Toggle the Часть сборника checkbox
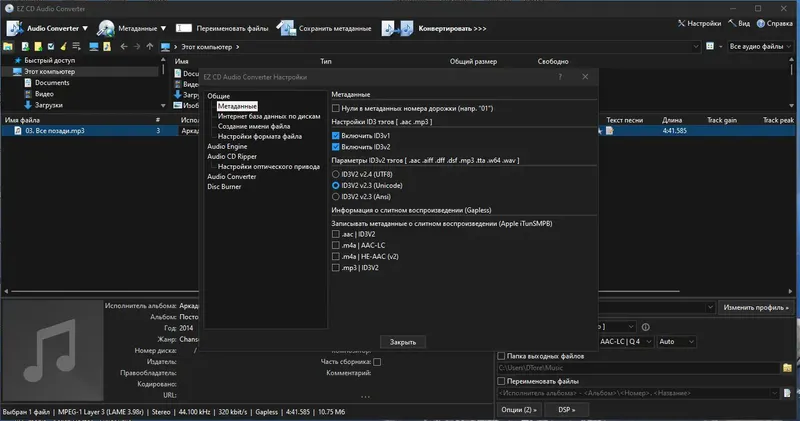The width and height of the screenshot is (800, 421). point(377,362)
